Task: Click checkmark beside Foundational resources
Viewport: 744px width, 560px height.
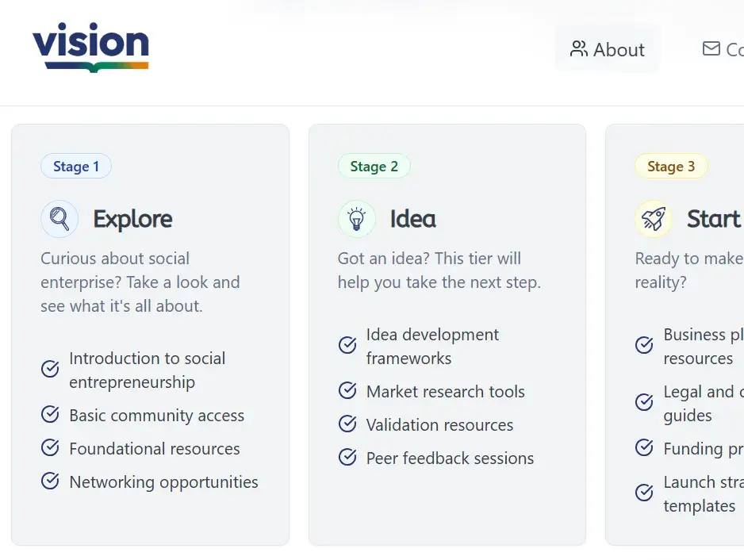Action: coord(50,448)
